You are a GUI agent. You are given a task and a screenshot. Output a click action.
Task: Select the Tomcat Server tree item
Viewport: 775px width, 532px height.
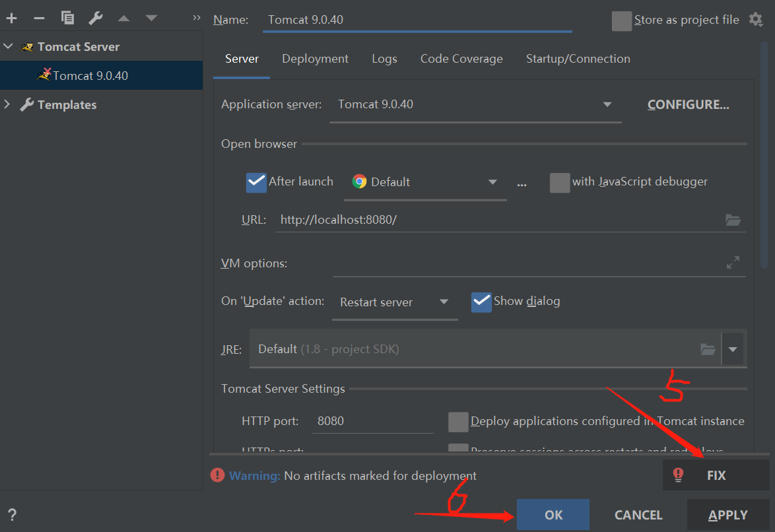click(79, 47)
